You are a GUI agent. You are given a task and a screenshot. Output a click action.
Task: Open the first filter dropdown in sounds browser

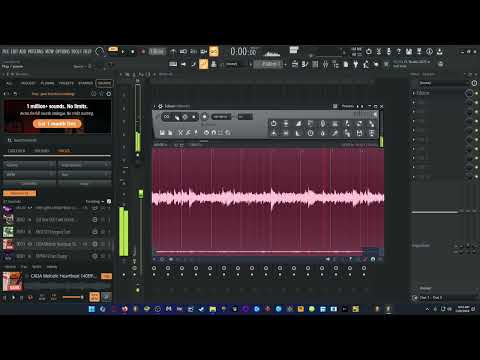(x=29, y=165)
